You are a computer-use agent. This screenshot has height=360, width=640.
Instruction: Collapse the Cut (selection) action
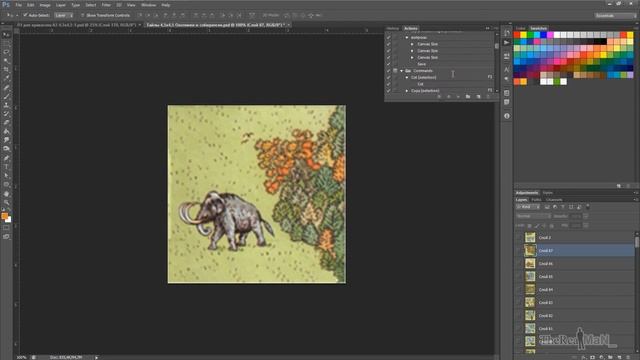(x=407, y=77)
